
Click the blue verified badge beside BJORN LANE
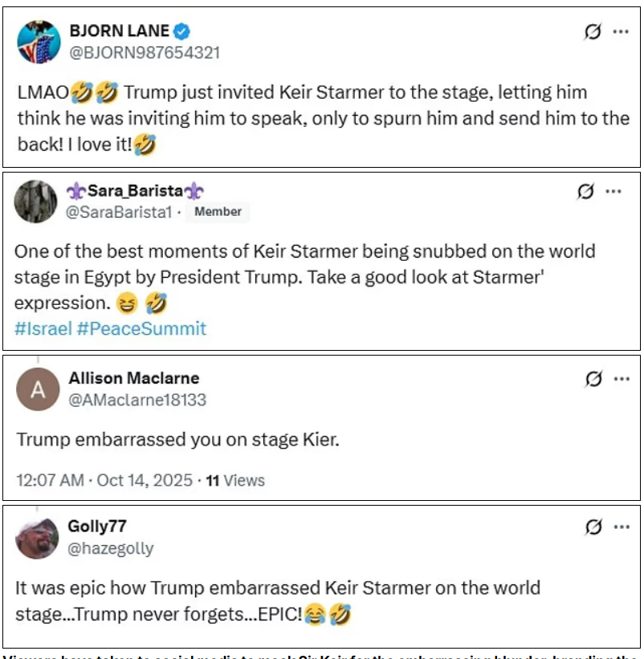183,31
